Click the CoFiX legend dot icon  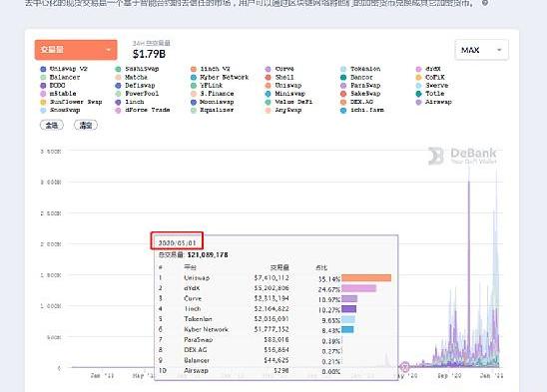click(x=418, y=78)
